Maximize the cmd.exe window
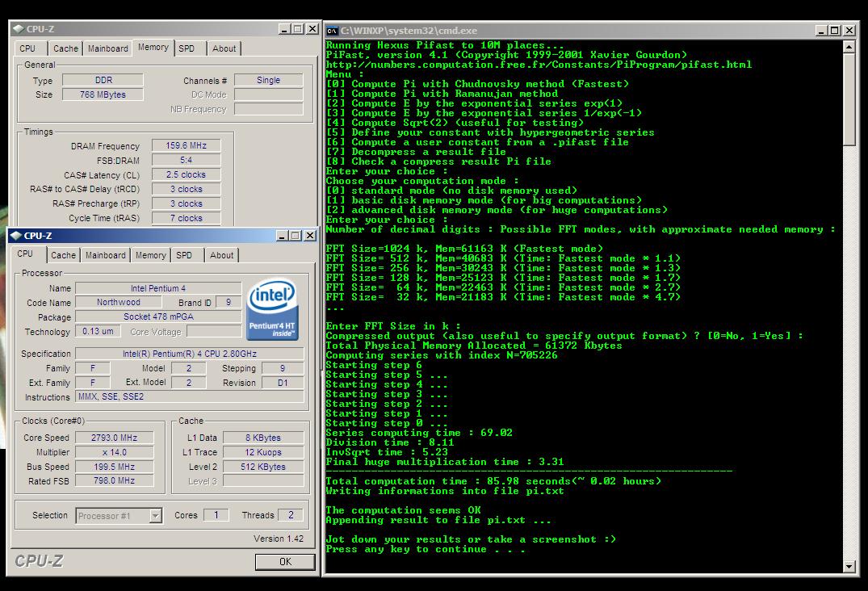Screen dimensions: 868x591 coord(835,31)
